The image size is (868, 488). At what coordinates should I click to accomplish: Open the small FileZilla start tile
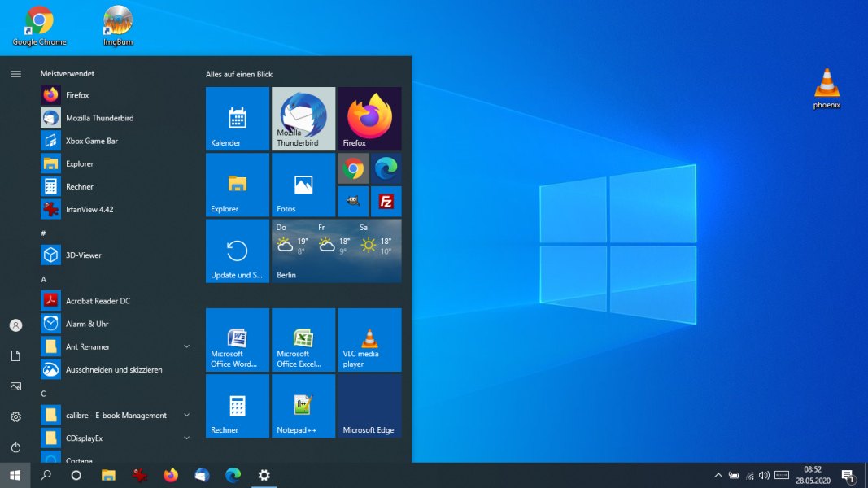pos(386,202)
